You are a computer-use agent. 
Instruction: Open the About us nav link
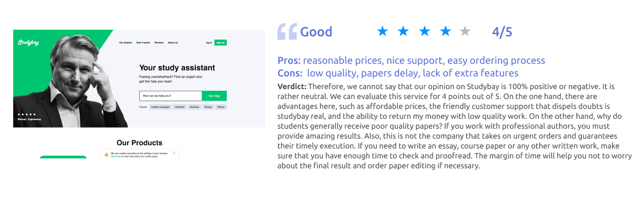coord(173,43)
